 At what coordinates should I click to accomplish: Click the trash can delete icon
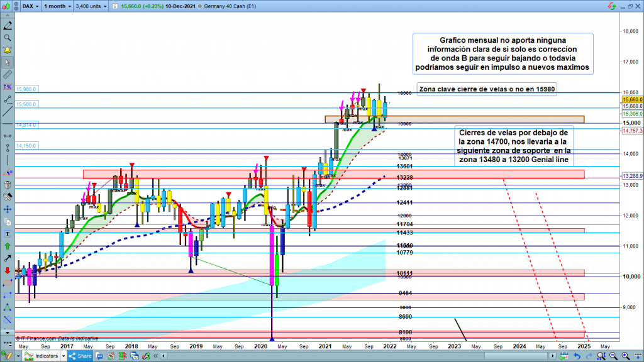coord(8,184)
